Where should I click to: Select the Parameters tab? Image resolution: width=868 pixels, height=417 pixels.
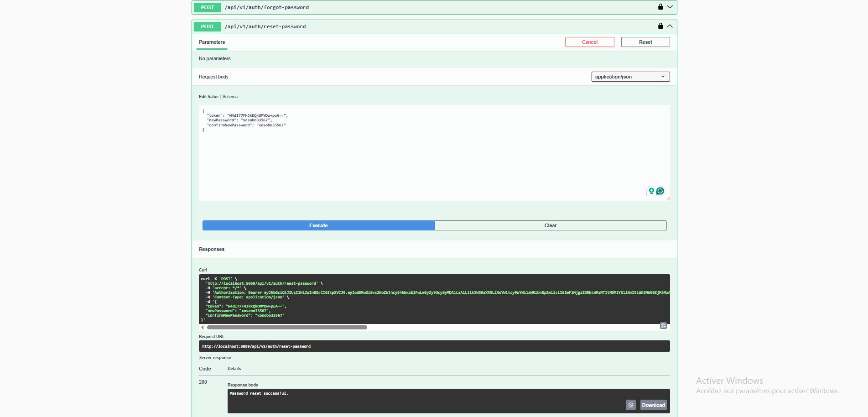pos(212,42)
